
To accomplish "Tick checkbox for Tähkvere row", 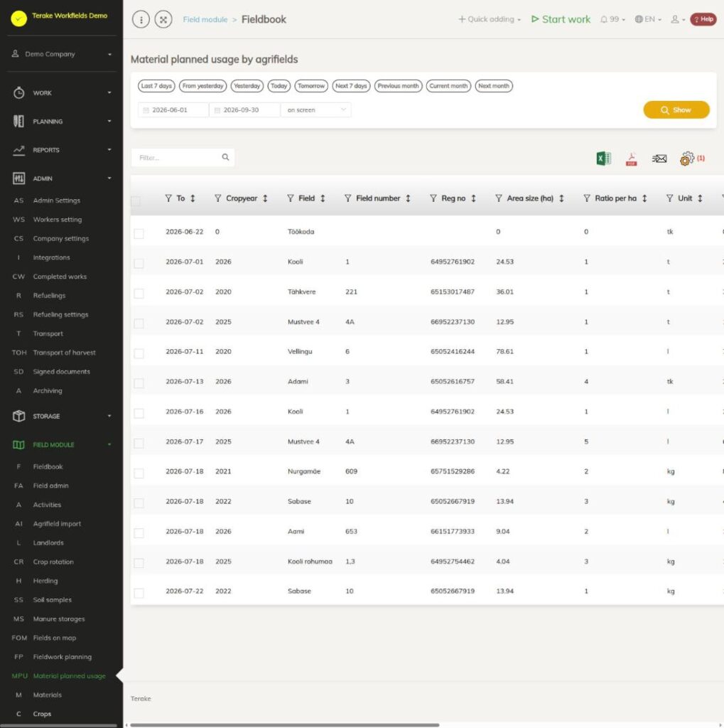I will click(139, 294).
